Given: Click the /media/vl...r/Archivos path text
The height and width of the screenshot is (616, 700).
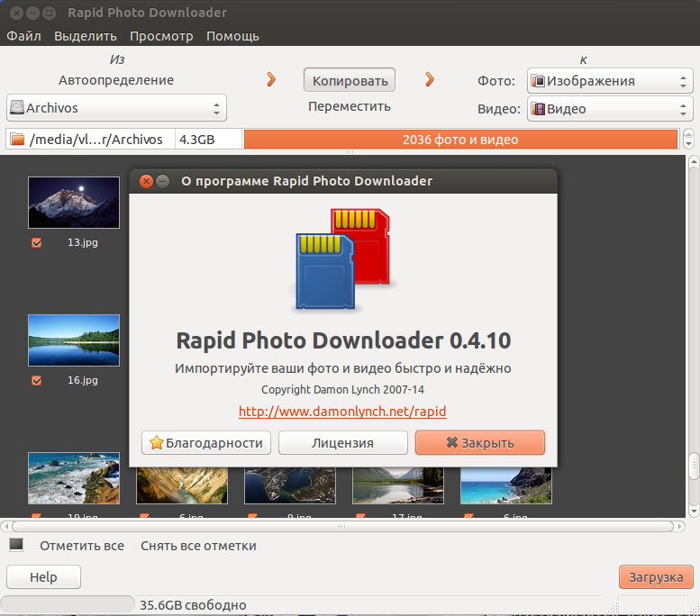Looking at the screenshot, I should pyautogui.click(x=96, y=140).
